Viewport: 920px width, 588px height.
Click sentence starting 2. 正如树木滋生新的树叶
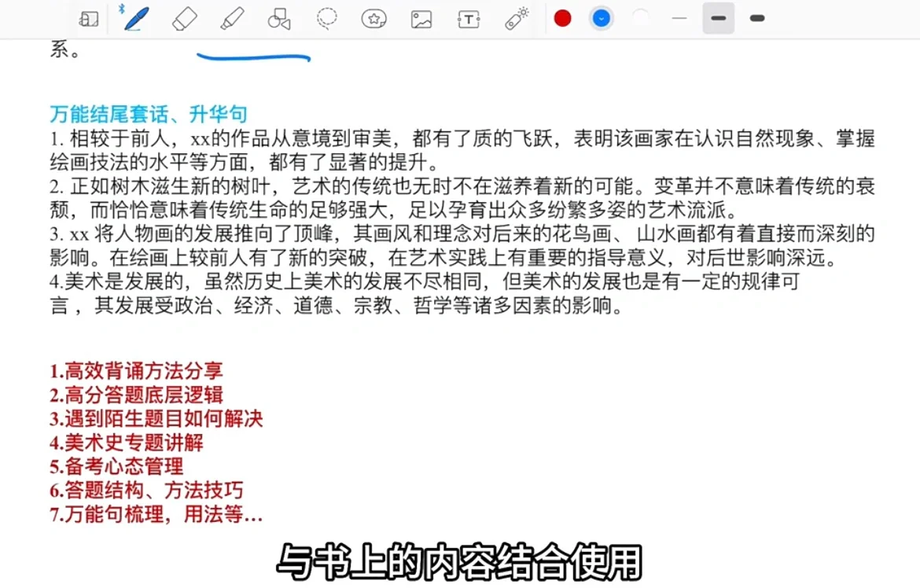[462, 198]
